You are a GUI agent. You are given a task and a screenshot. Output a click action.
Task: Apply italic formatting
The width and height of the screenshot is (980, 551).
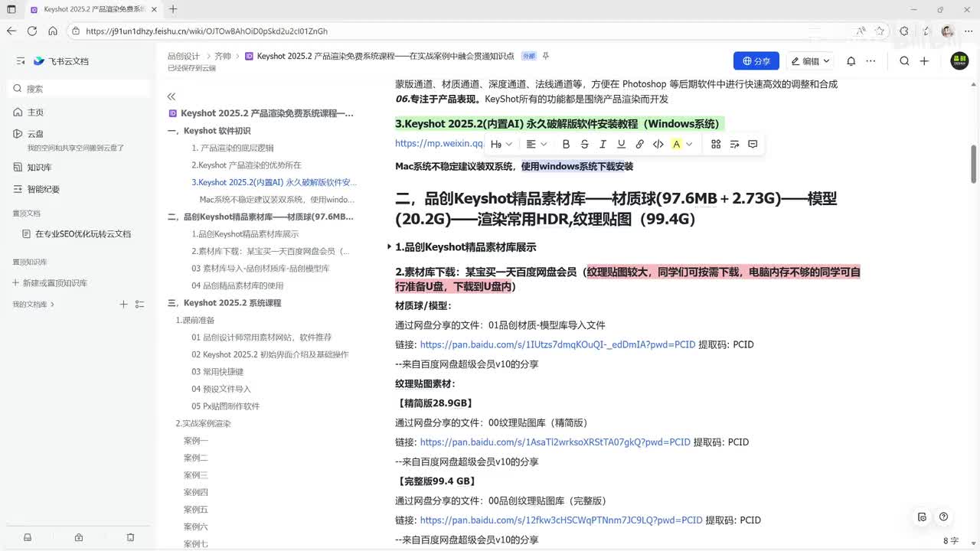pyautogui.click(x=603, y=144)
